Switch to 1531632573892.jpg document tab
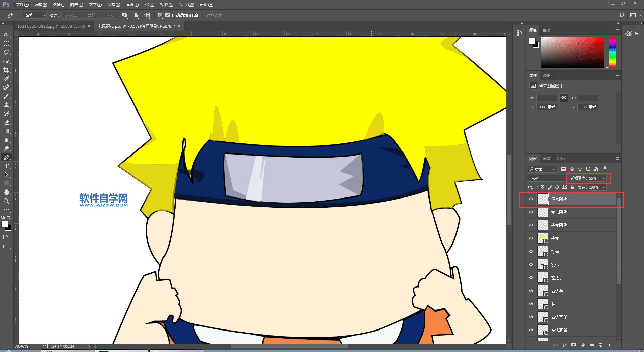Screen dimensions: 644x352 point(51,26)
